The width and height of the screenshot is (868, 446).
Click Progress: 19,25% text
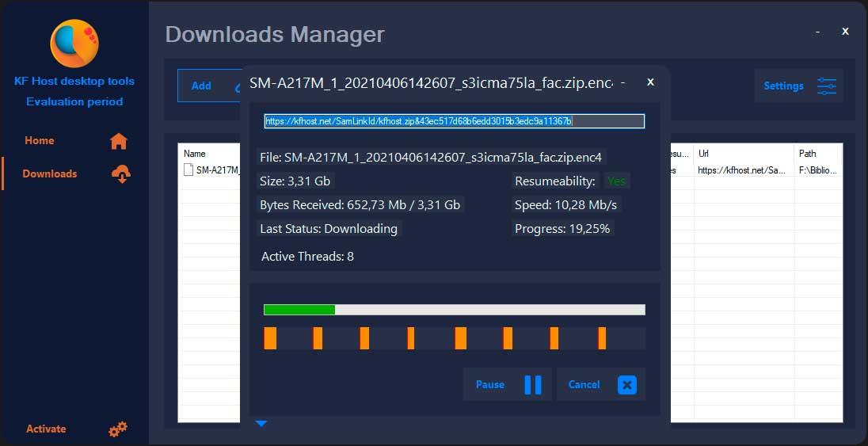tap(562, 229)
